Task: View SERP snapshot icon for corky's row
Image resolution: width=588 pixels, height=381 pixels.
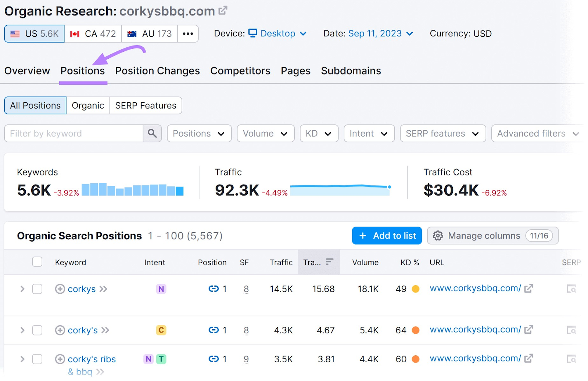Action: 571,330
